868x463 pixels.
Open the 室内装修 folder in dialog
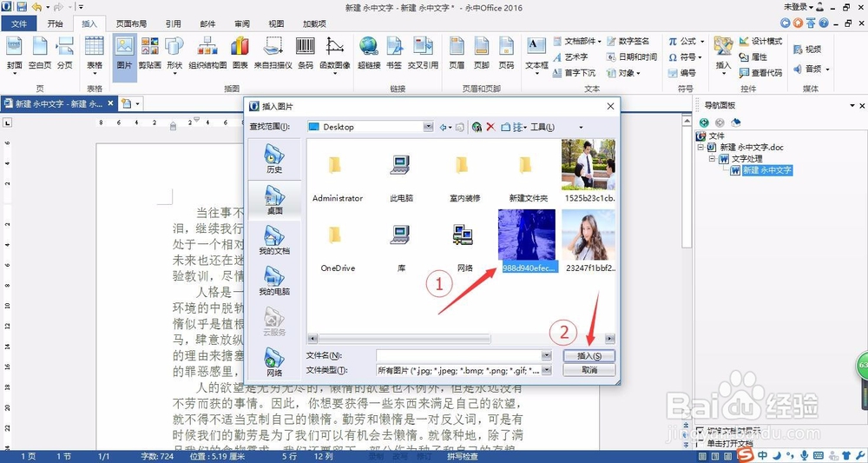pos(464,177)
